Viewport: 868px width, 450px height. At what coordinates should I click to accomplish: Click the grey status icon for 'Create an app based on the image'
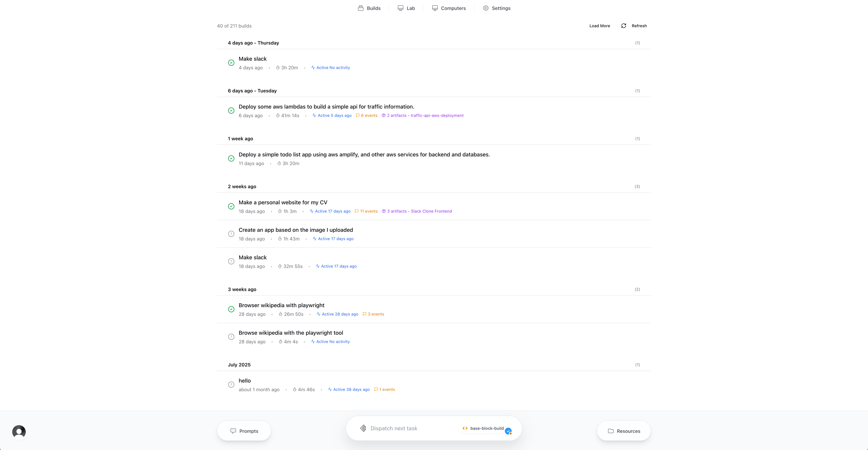231,234
